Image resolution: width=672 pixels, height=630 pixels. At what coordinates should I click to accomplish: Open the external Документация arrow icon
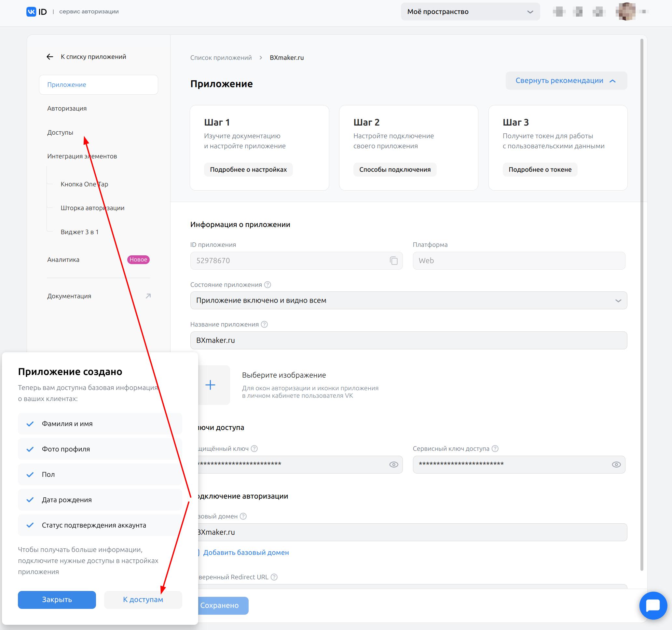point(148,296)
